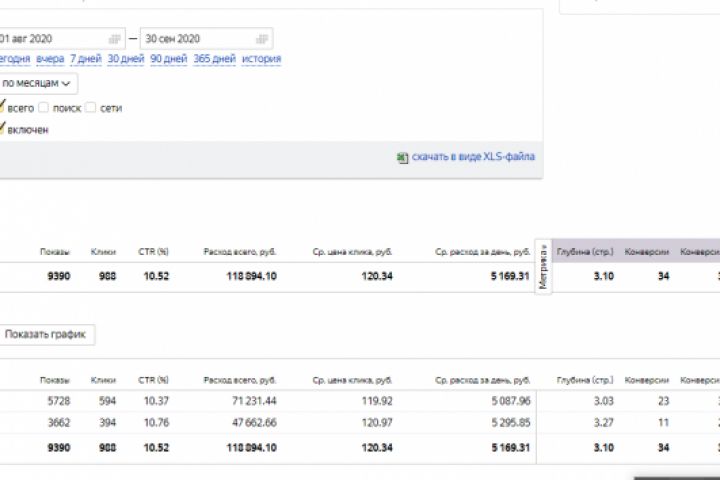Click the start date field "01 авг 2020"
This screenshot has height=480, width=720.
(50, 39)
